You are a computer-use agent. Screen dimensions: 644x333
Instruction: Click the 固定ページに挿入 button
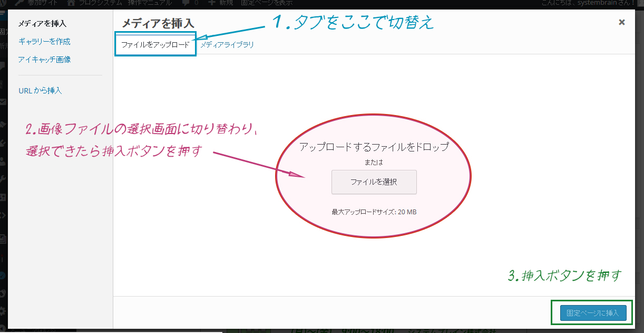click(x=592, y=313)
